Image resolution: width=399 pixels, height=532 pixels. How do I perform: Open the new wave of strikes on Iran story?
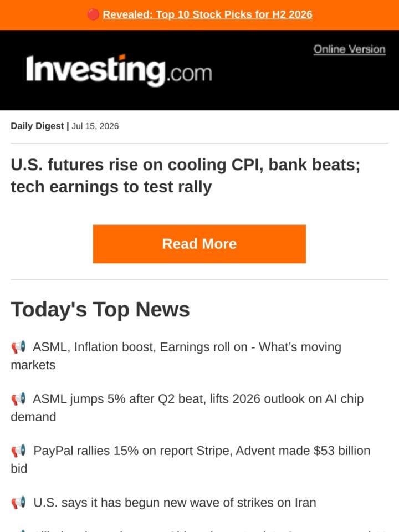tap(175, 503)
